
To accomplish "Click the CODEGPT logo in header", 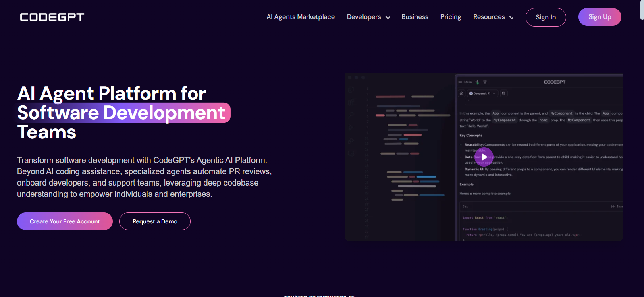I will [52, 17].
